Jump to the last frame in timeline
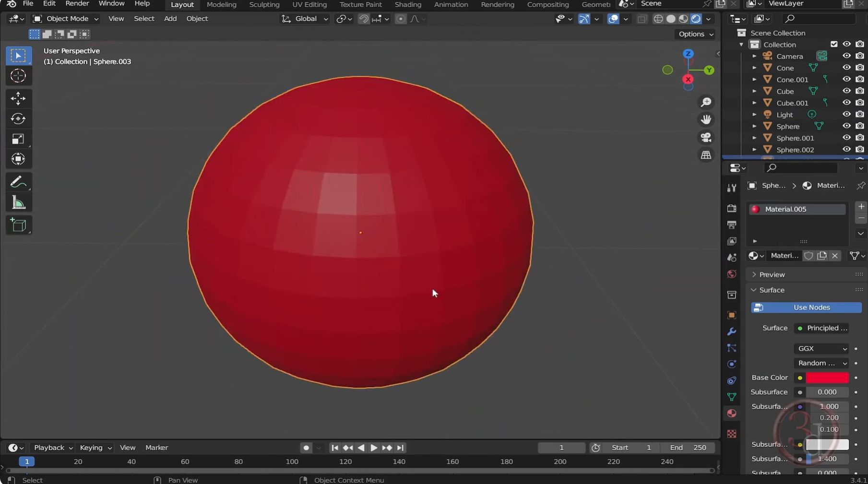868x484 pixels. tap(400, 447)
